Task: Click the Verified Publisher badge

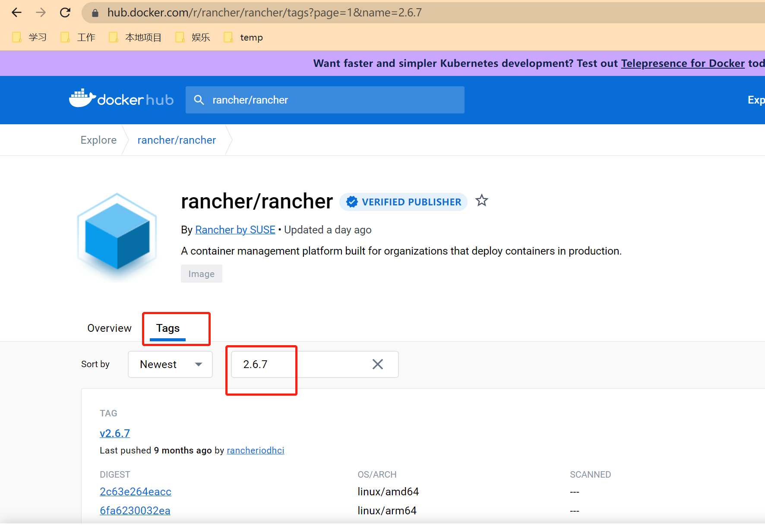Action: point(404,202)
